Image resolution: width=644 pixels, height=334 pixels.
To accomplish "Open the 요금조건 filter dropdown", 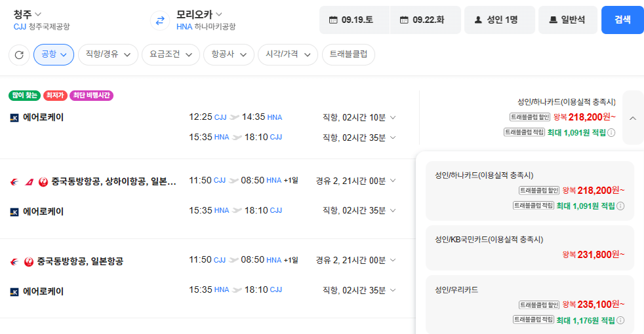I will point(171,54).
